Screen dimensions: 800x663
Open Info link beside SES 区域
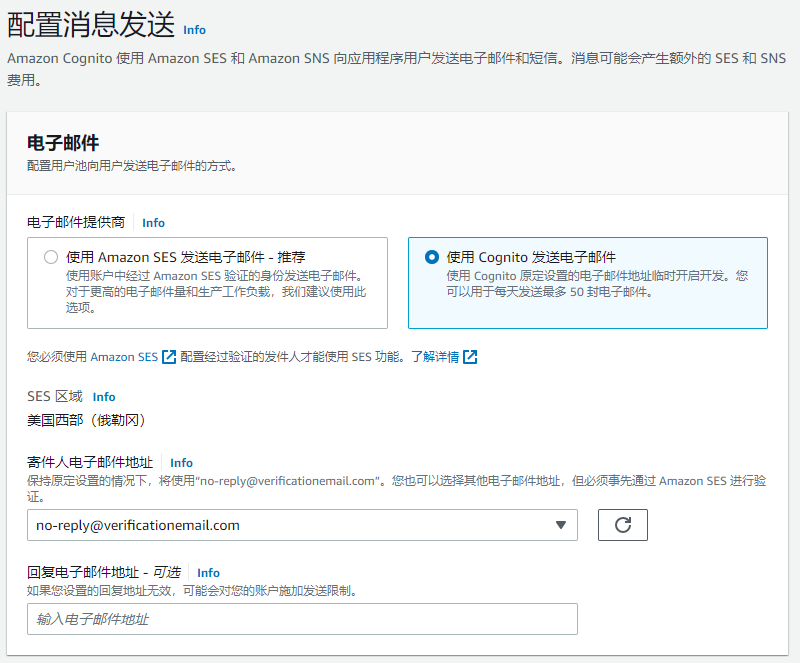(104, 397)
